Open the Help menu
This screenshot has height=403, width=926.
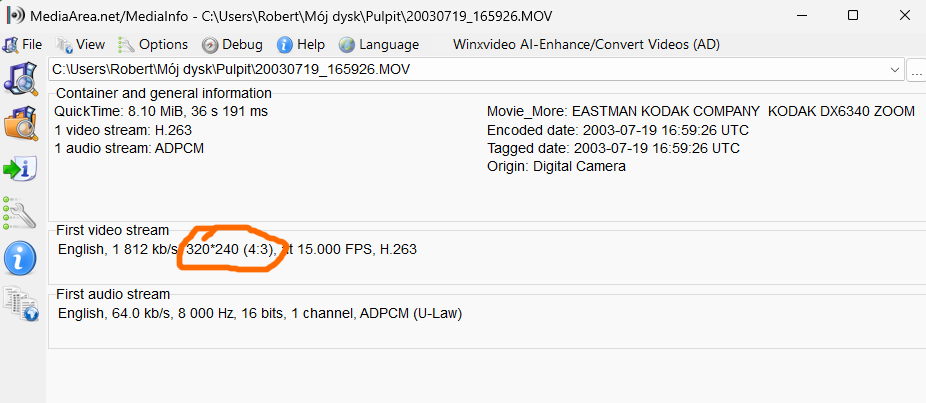tap(301, 44)
